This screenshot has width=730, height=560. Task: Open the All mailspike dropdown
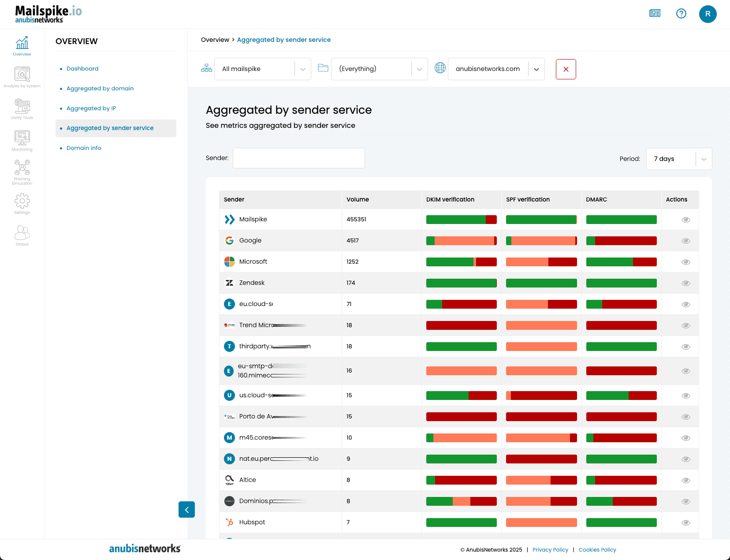[263, 69]
